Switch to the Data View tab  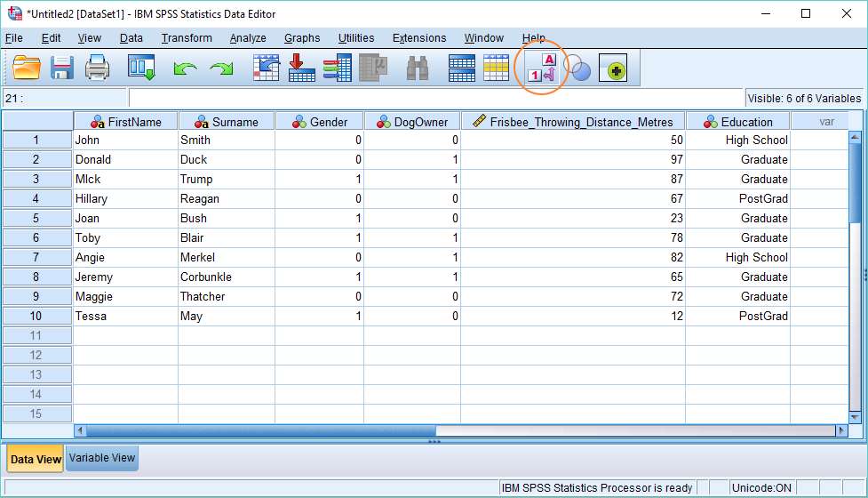click(36, 459)
